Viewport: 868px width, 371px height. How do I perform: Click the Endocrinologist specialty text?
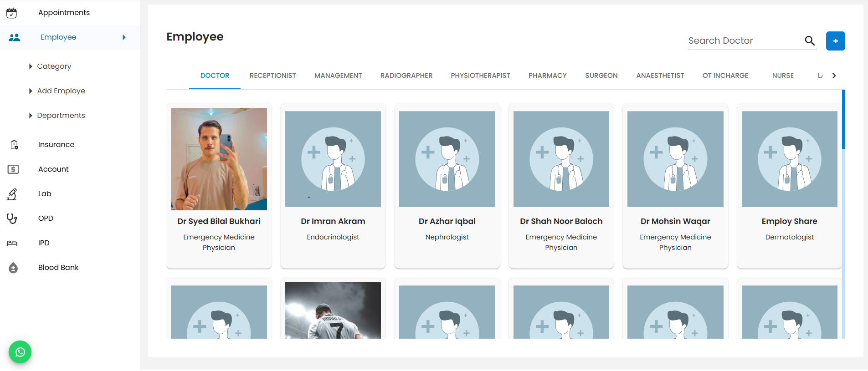click(x=333, y=237)
